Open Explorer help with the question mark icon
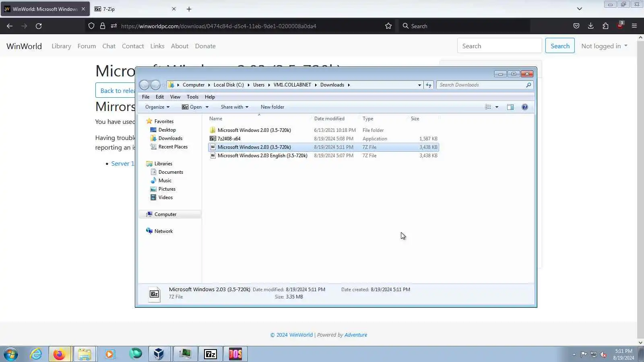 point(525,107)
